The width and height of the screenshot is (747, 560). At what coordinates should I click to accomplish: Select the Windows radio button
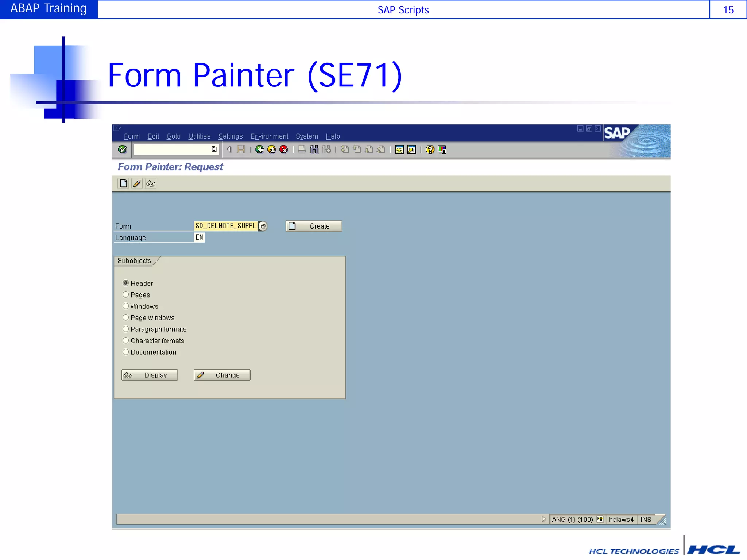pyautogui.click(x=126, y=306)
